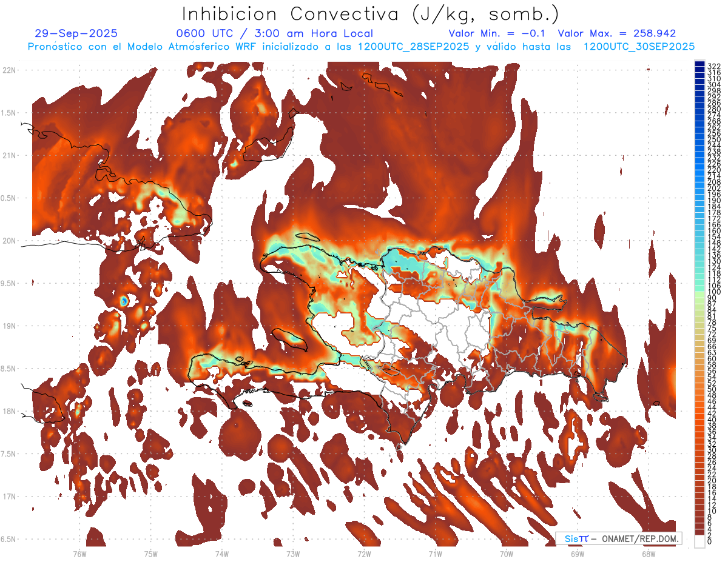
Task: Click the "20N" latitude label
Action: click(9, 241)
